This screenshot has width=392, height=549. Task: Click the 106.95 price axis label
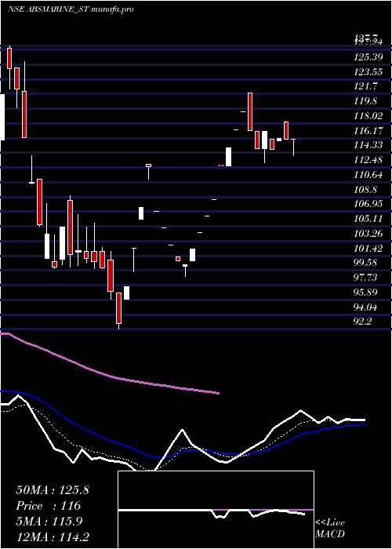click(368, 204)
